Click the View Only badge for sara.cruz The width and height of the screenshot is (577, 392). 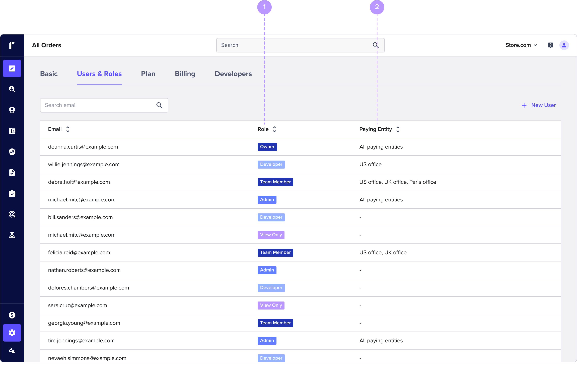coord(271,306)
